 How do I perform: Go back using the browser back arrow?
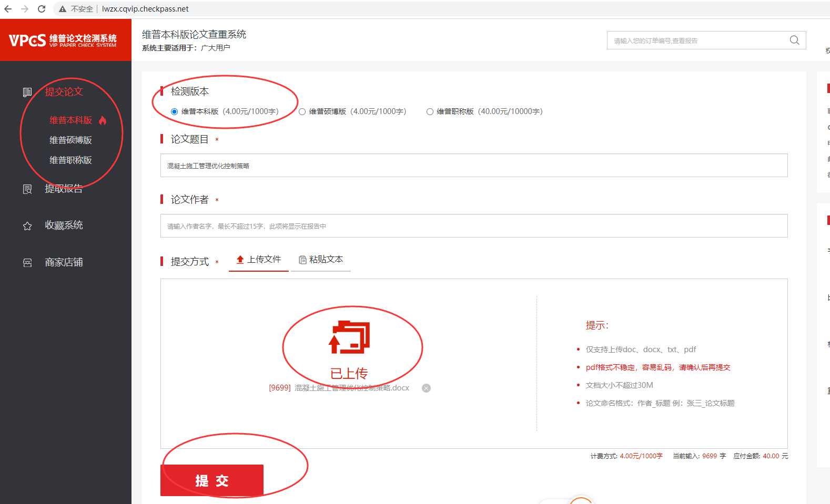click(x=8, y=9)
